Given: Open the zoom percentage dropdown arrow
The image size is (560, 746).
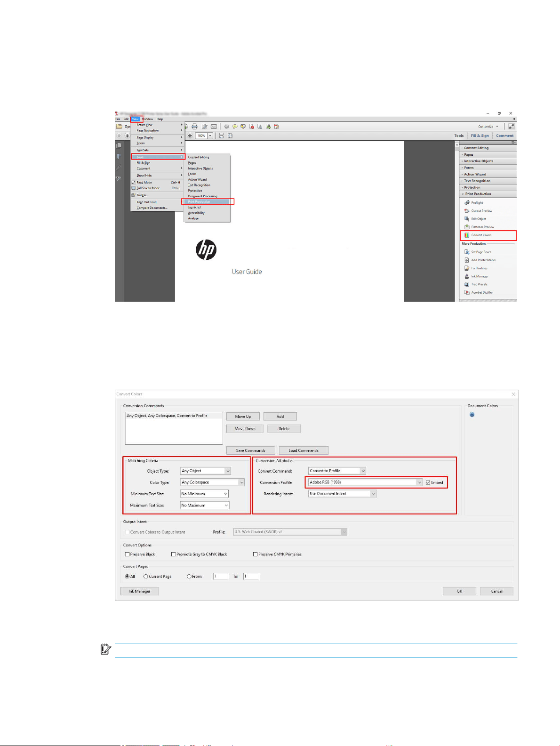Looking at the screenshot, I should pos(210,136).
